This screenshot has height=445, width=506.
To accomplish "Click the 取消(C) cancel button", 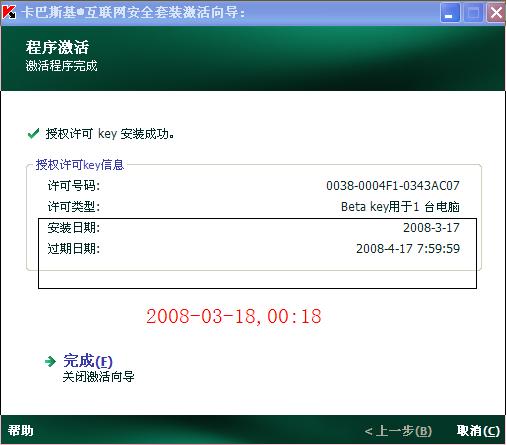I will (478, 431).
